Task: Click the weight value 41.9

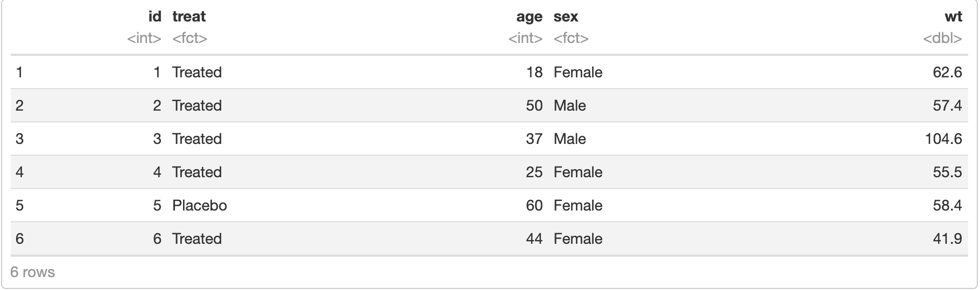Action: click(x=947, y=238)
